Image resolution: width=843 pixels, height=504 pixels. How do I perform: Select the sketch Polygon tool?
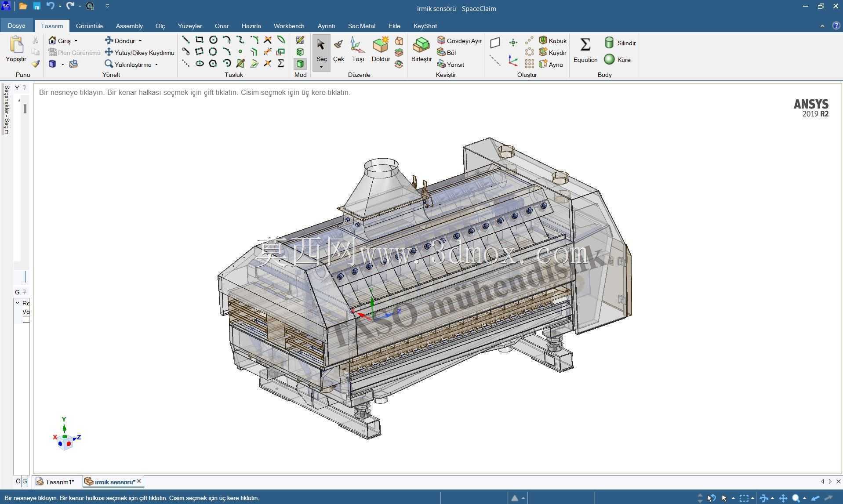click(x=213, y=64)
